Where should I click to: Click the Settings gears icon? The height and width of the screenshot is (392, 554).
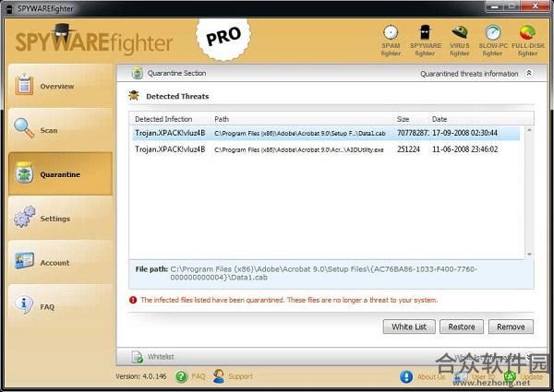[24, 216]
